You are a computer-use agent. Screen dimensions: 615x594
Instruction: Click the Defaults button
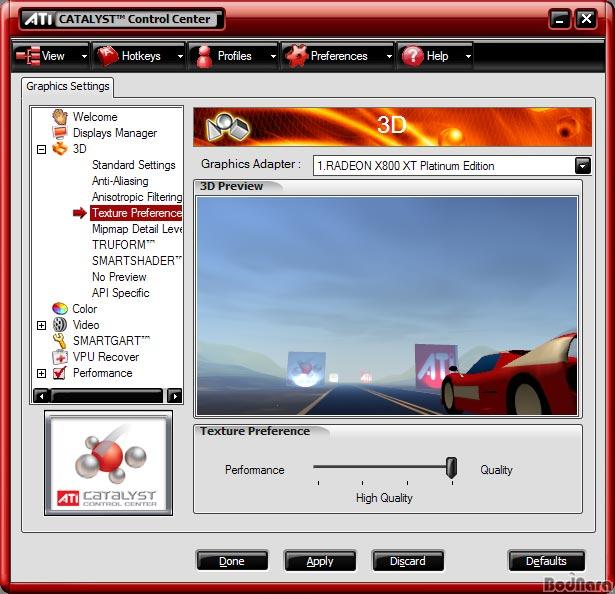tap(546, 561)
